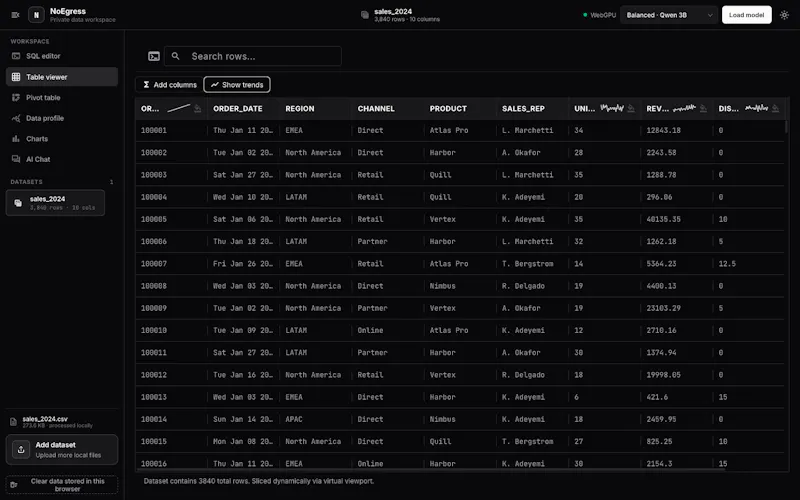
Task: Click revenue cell 296.06
Action: click(677, 197)
